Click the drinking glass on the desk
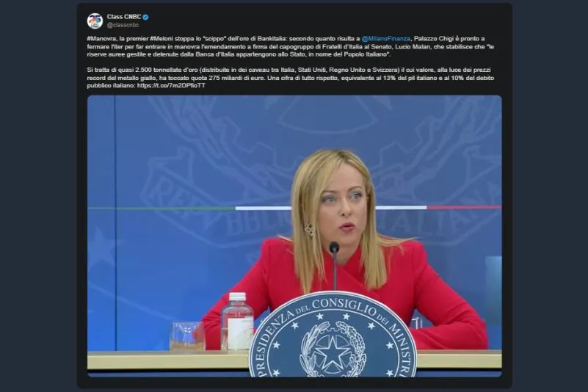The image size is (588, 392). tap(186, 336)
